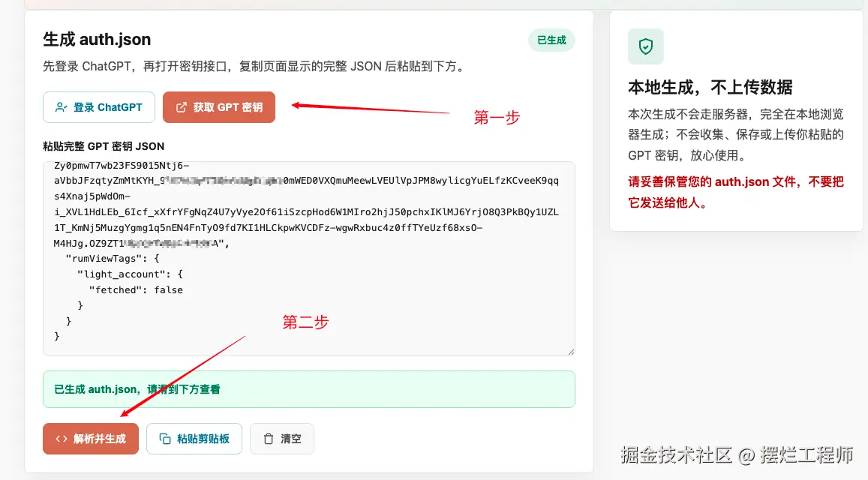Screen dimensions: 868x480
Task: Click the 已生成 status badge
Action: [x=551, y=40]
